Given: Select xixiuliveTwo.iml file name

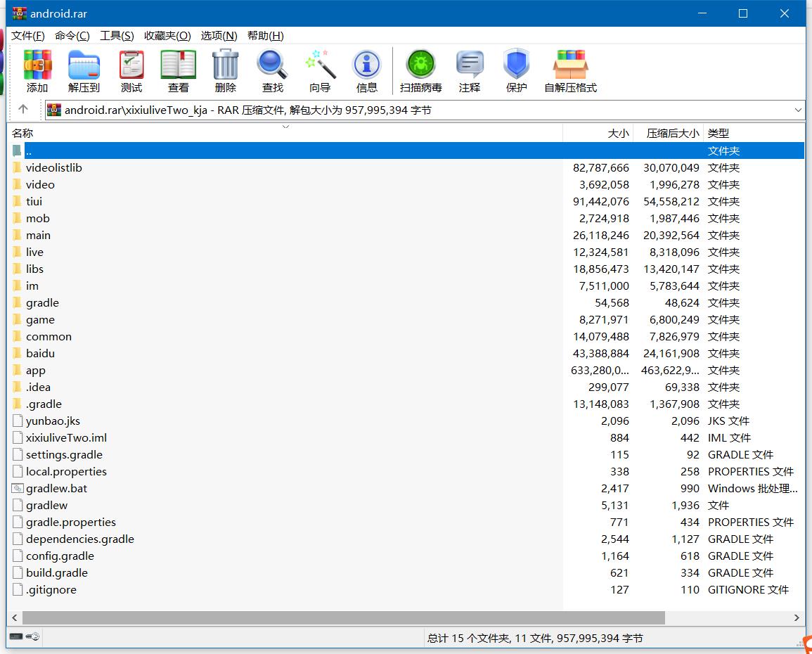Looking at the screenshot, I should [66, 437].
